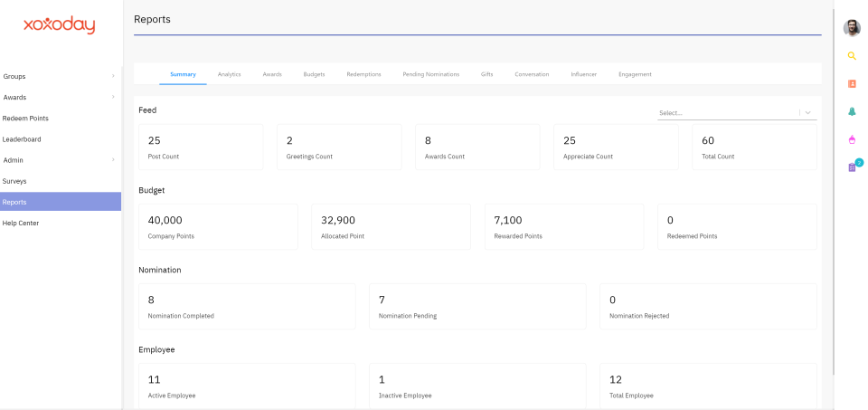Click the Appreciate Count card
The height and width of the screenshot is (410, 868).
[x=616, y=147]
